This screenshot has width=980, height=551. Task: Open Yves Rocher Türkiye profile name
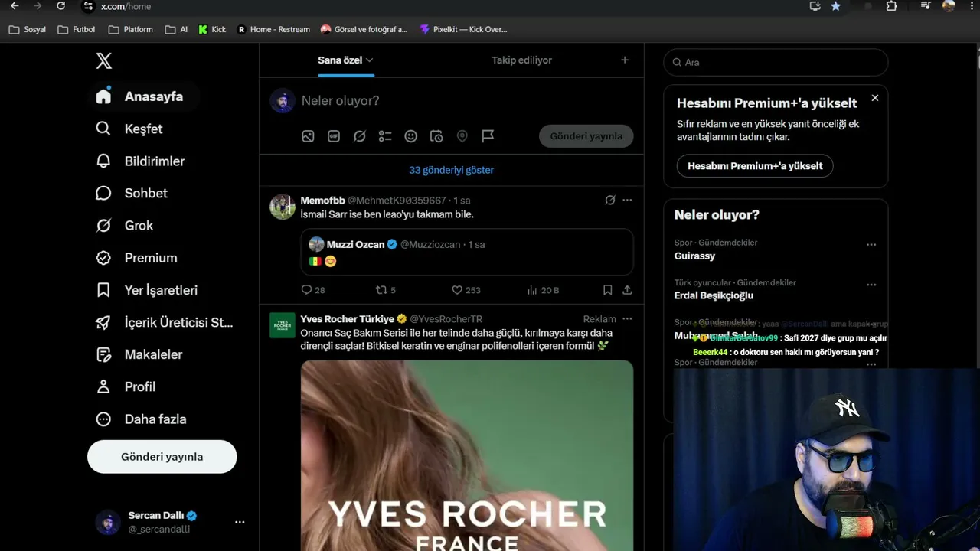coord(347,319)
